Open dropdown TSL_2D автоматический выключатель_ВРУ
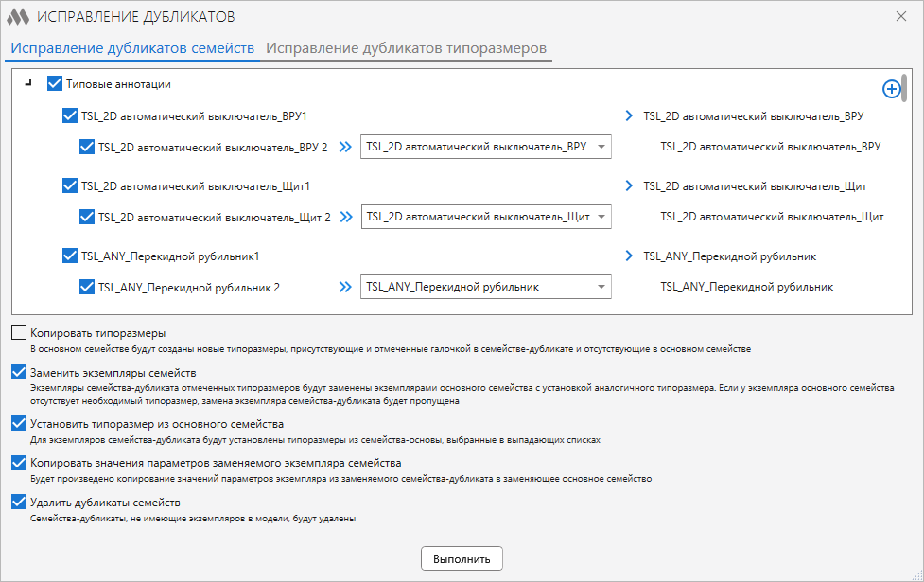This screenshot has width=924, height=582. click(485, 147)
